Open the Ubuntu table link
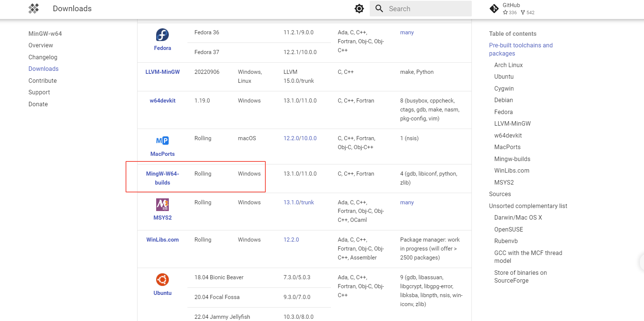644x321 pixels. click(162, 293)
